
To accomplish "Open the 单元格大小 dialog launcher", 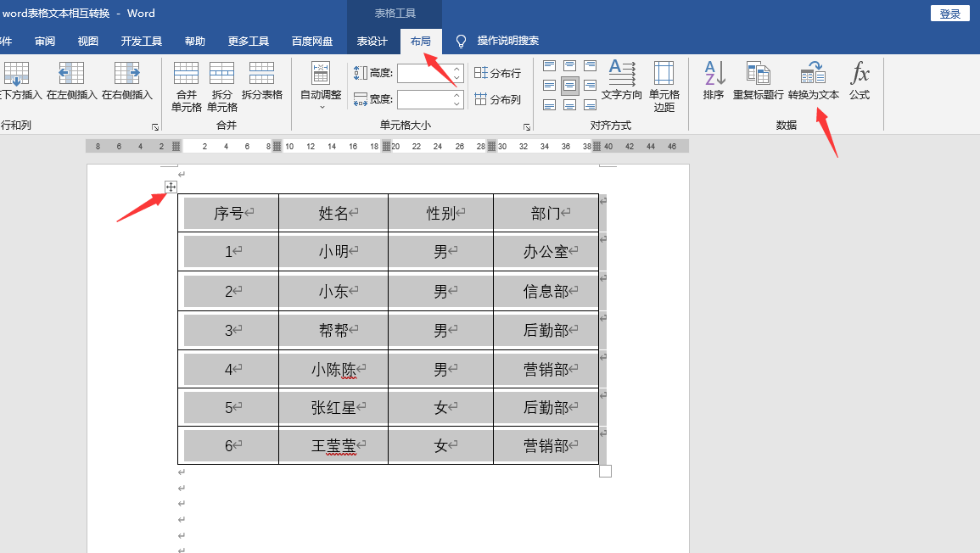I will 527,127.
